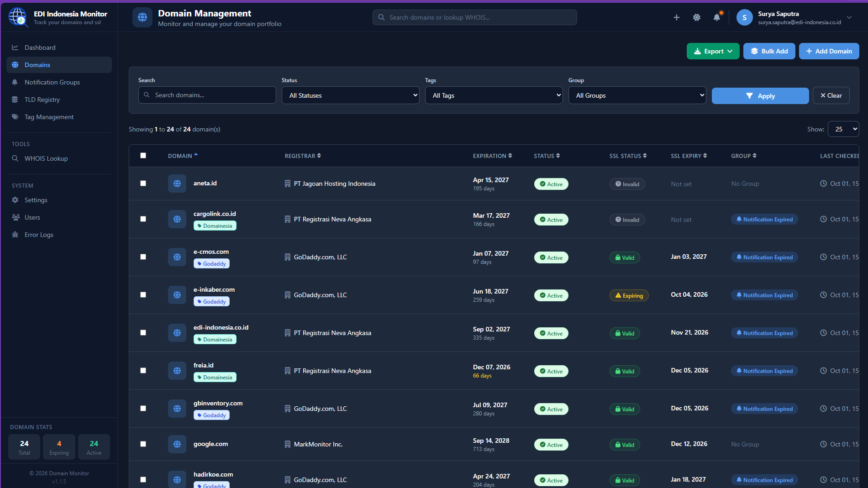Expand the Export dropdown button
Viewport: 868px width, 488px height.
click(713, 51)
